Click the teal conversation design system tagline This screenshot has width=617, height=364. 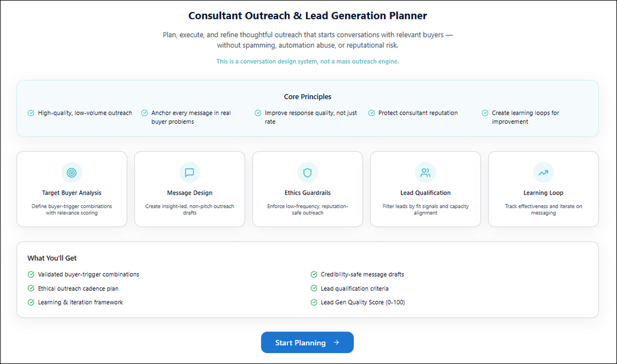(x=308, y=61)
